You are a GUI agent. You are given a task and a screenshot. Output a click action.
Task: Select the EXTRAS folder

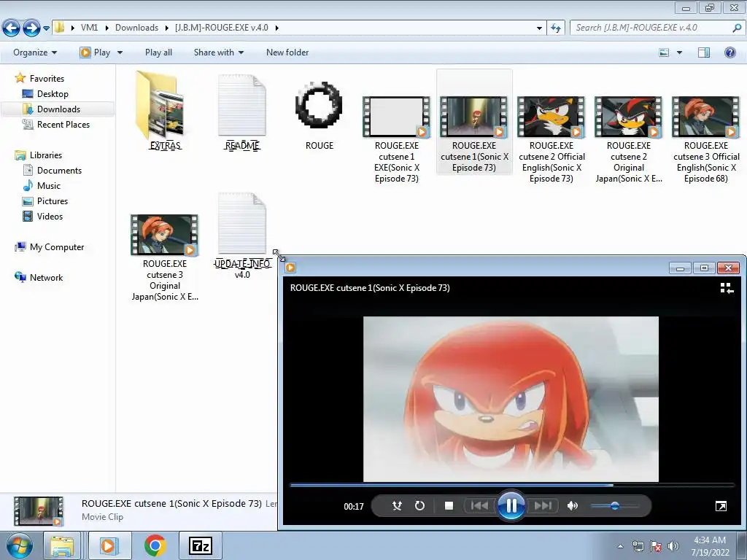(165, 111)
